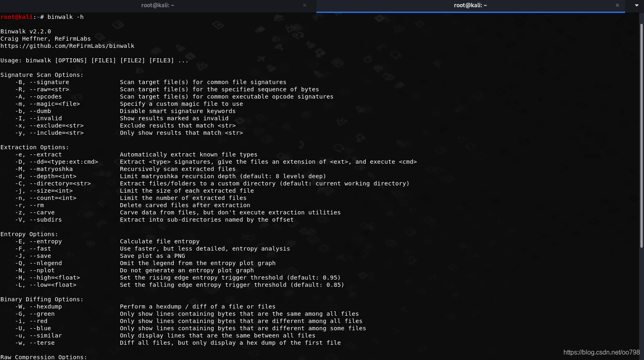
Task: Click the '-C, --directory=<str>' option
Action: pyautogui.click(x=53, y=183)
